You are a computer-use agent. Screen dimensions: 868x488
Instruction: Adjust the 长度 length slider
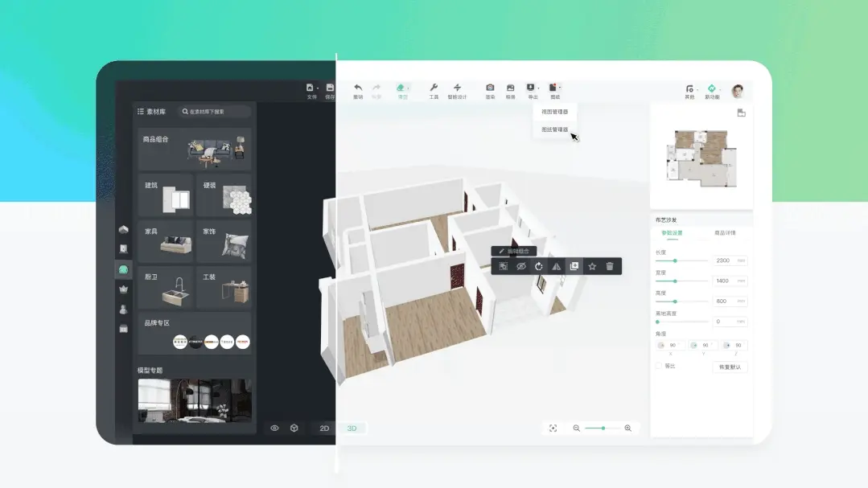click(681, 260)
